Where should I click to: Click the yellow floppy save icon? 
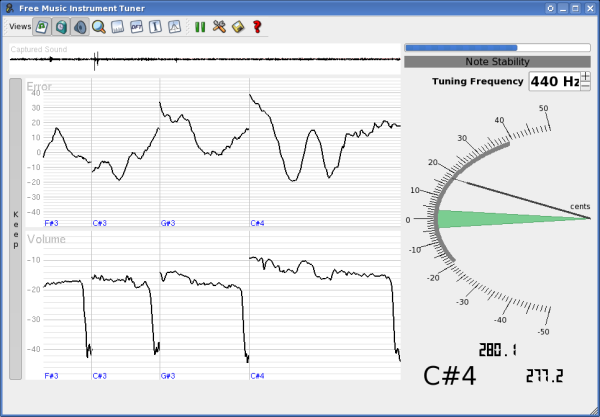click(x=238, y=27)
